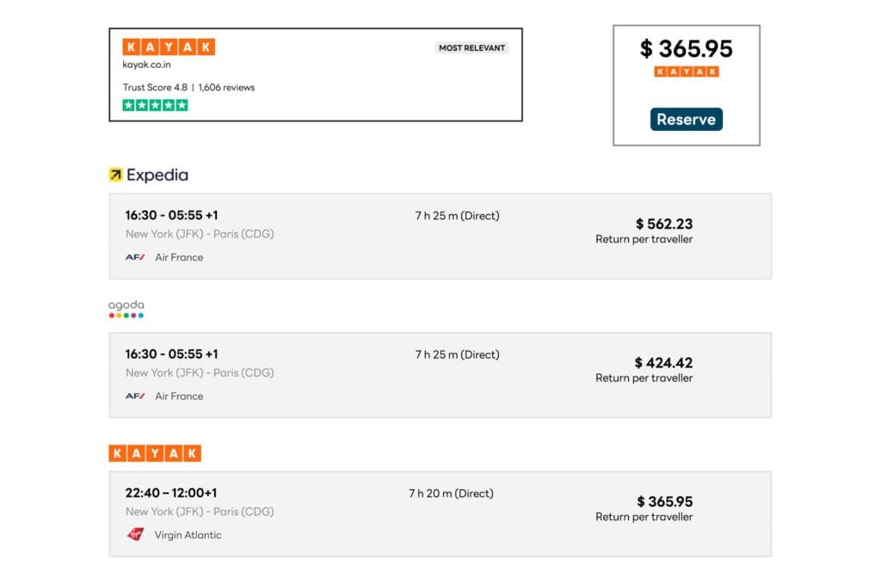Click the $562.23 price on Expedia
The width and height of the screenshot is (881, 588).
[663, 224]
